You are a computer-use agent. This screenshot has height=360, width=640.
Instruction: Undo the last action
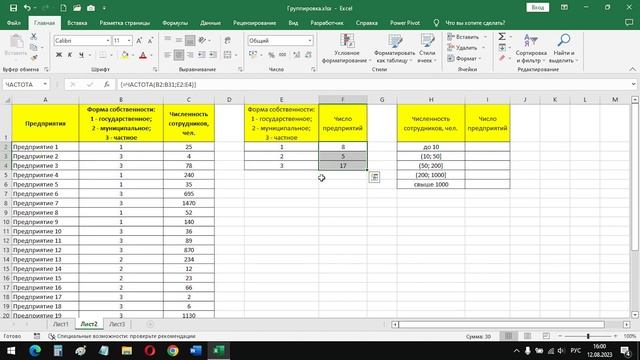point(27,8)
